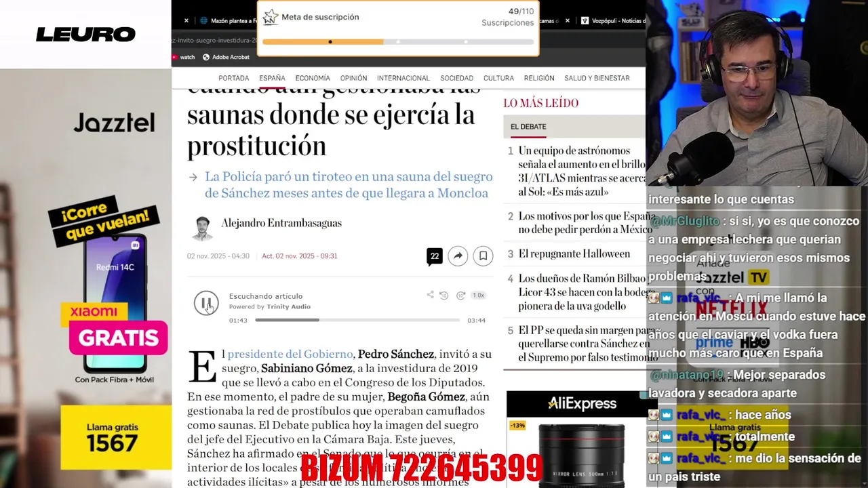
Task: Click rafa_vlc chat message 'totalmente'
Action: pyautogui.click(x=765, y=436)
